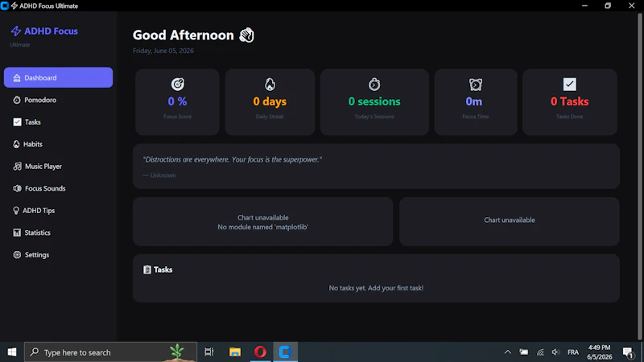This screenshot has height=362, width=644.
Task: Click the Settings gear icon
Action: coord(17,255)
